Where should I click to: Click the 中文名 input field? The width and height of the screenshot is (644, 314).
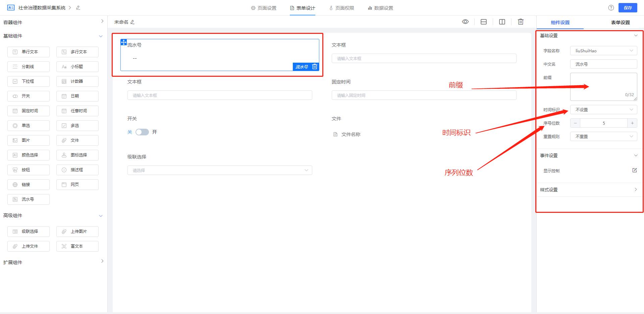point(604,64)
